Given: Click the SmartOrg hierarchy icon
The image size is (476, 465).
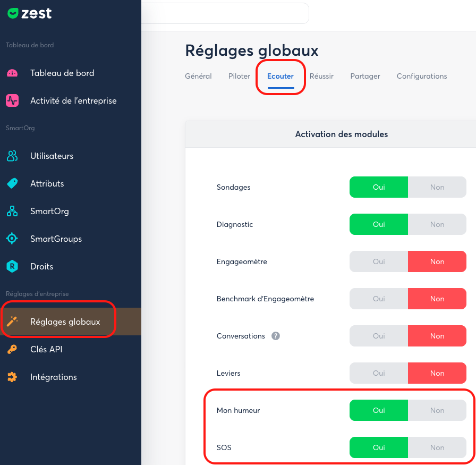Looking at the screenshot, I should click(x=12, y=212).
